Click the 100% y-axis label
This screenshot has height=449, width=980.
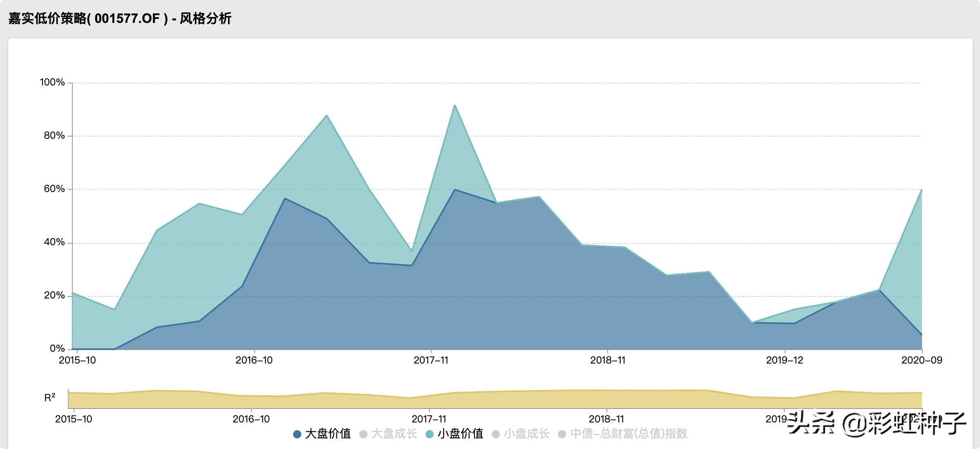pyautogui.click(x=52, y=82)
